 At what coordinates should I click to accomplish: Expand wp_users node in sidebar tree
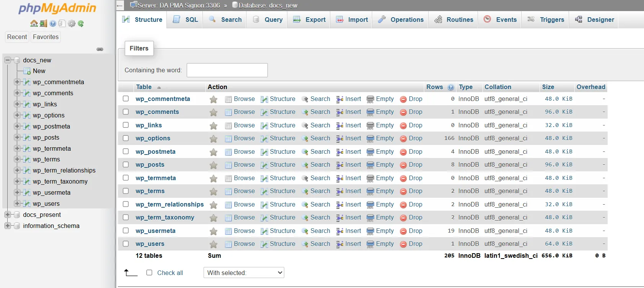point(17,203)
